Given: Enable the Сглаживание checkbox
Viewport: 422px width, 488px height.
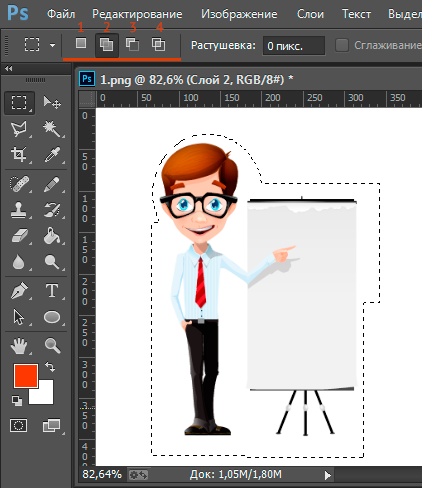Looking at the screenshot, I should [x=342, y=45].
